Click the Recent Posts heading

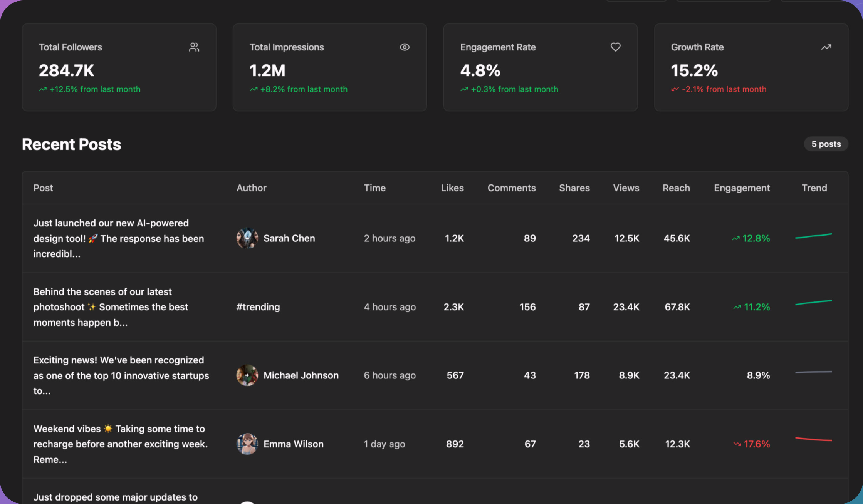pos(72,144)
